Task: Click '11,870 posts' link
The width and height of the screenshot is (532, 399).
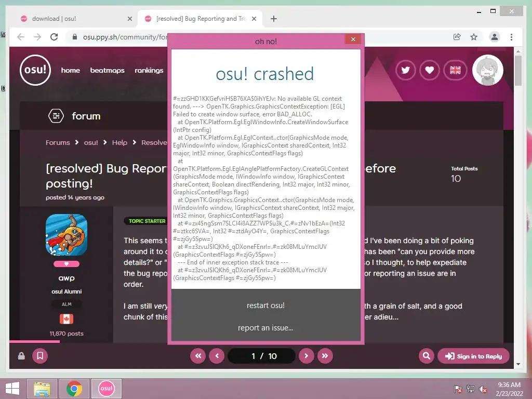Action: 66,334
